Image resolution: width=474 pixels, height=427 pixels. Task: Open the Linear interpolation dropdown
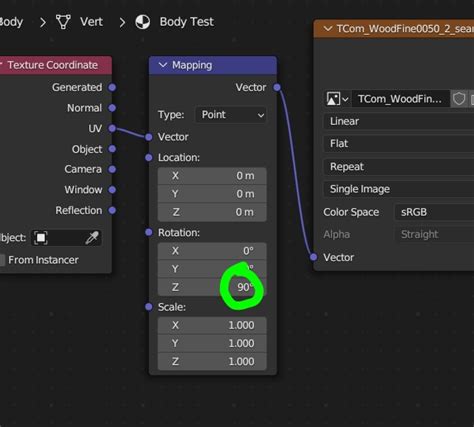[x=399, y=121]
